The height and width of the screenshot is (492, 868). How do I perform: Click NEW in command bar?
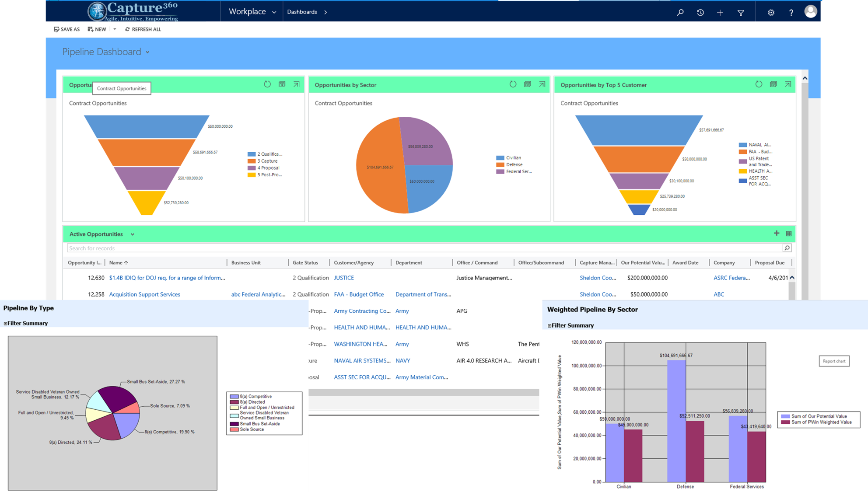[x=97, y=29]
